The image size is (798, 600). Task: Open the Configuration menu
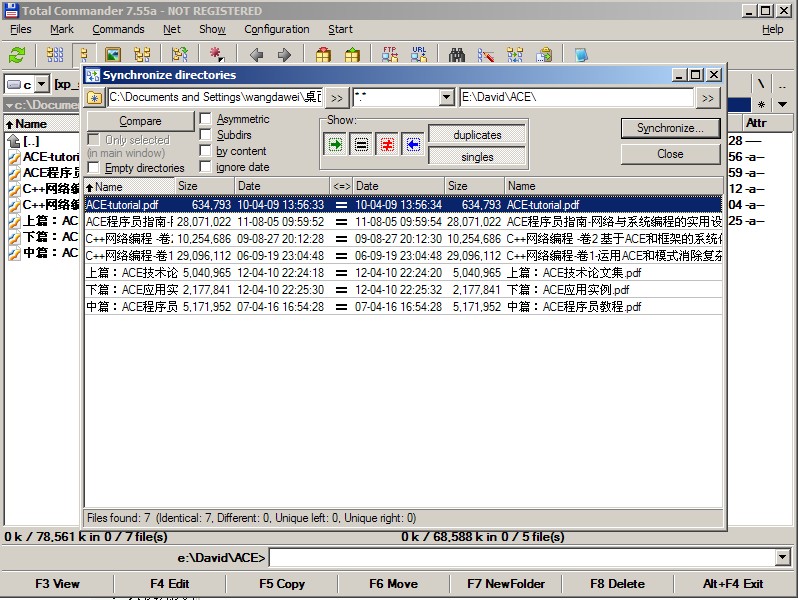pos(276,29)
